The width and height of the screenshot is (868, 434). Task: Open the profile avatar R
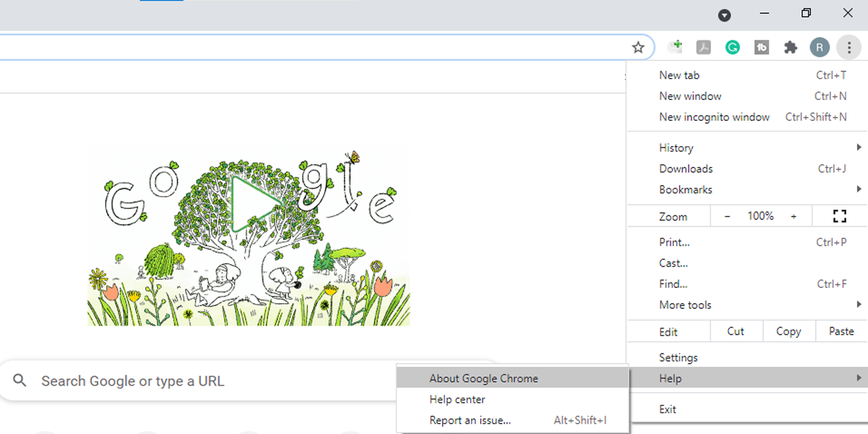820,48
